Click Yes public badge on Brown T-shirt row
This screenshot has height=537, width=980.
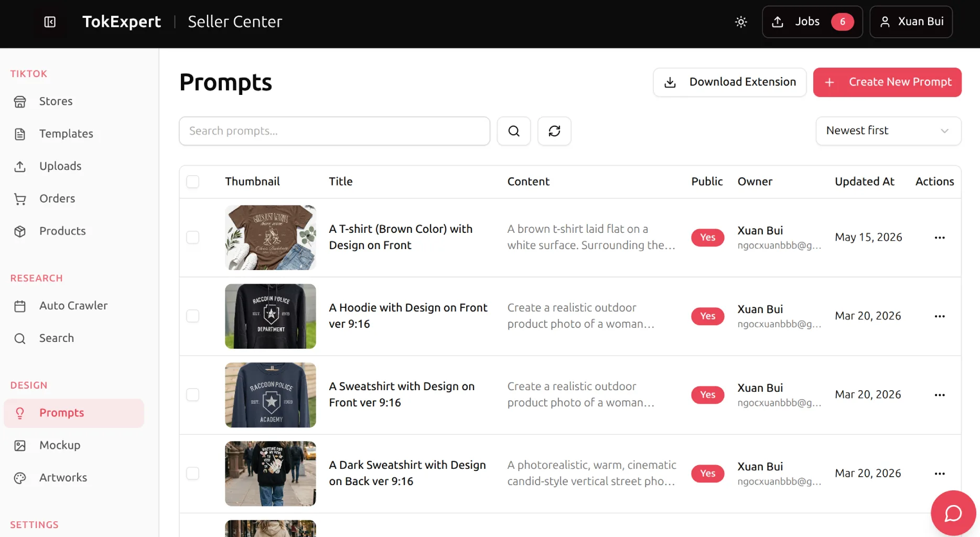coord(707,238)
